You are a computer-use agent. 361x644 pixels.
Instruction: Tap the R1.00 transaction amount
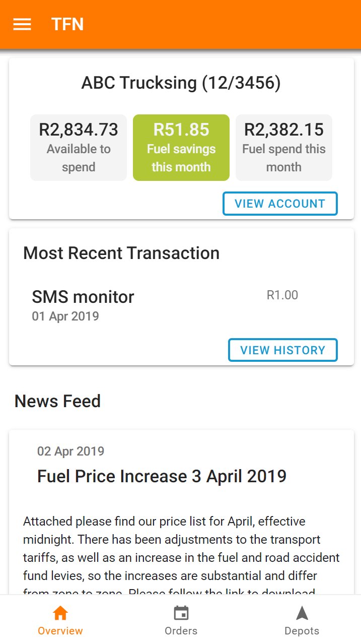pos(283,295)
